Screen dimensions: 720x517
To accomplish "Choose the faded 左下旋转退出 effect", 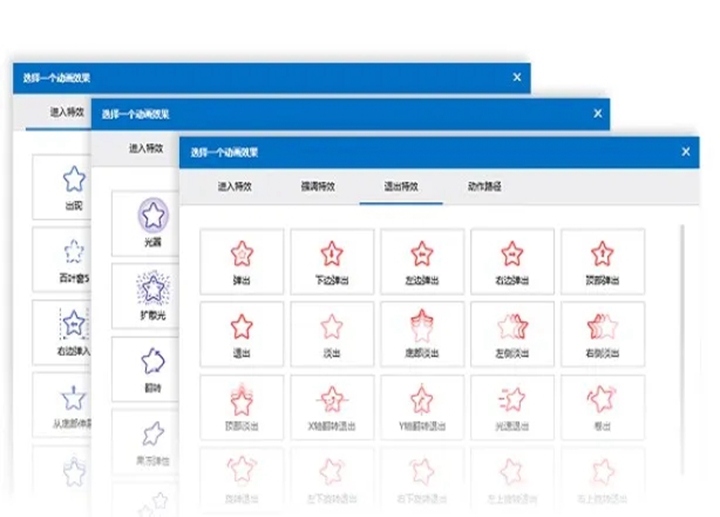I will [332, 480].
